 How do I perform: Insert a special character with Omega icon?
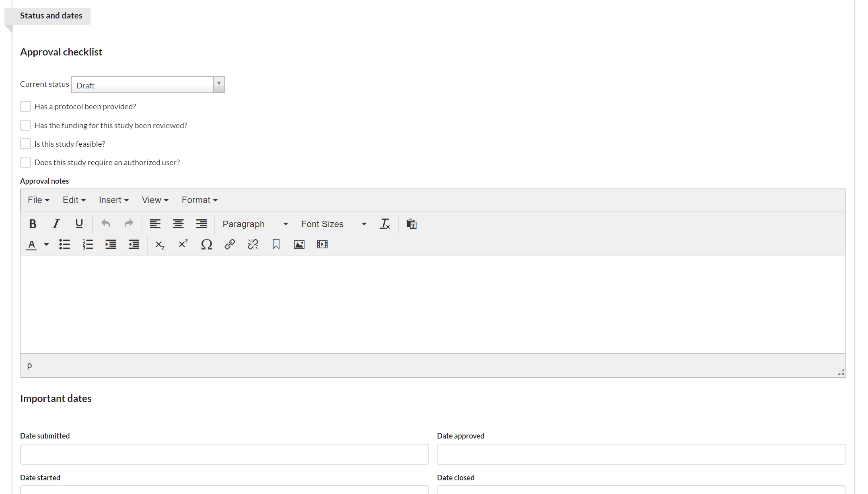[x=206, y=244]
